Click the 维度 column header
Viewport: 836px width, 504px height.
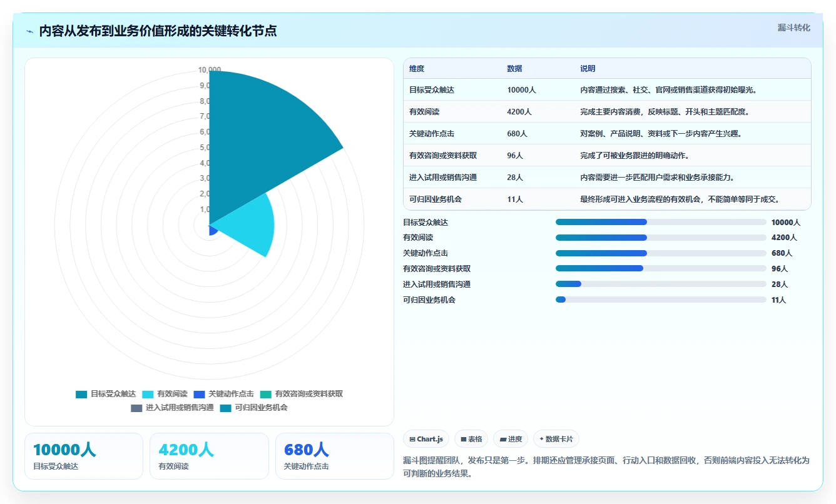[417, 69]
